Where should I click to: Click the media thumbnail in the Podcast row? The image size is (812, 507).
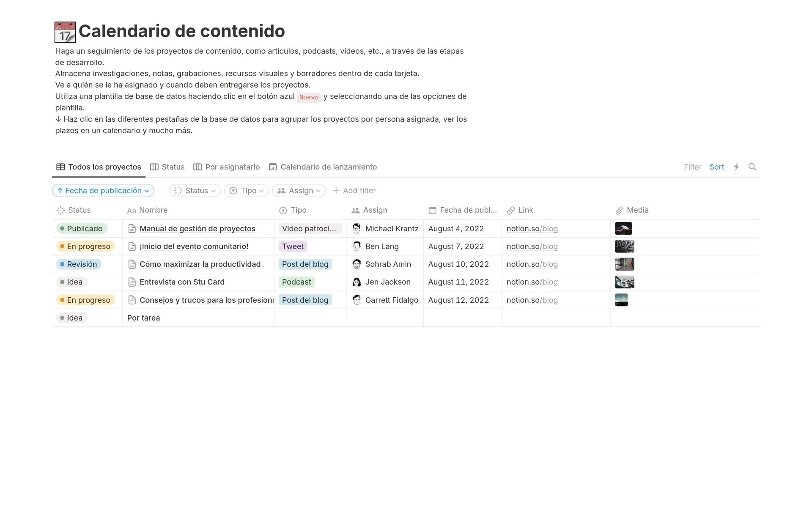(x=624, y=282)
